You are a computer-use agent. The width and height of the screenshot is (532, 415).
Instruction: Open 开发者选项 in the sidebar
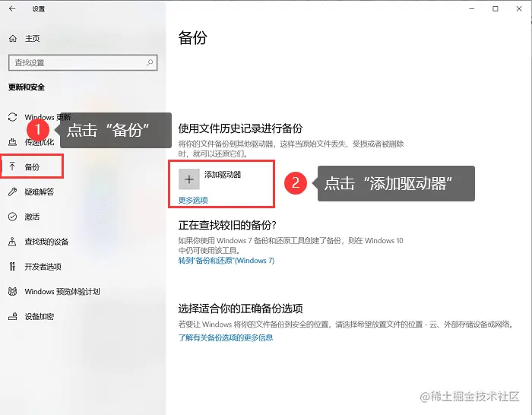pyautogui.click(x=43, y=266)
